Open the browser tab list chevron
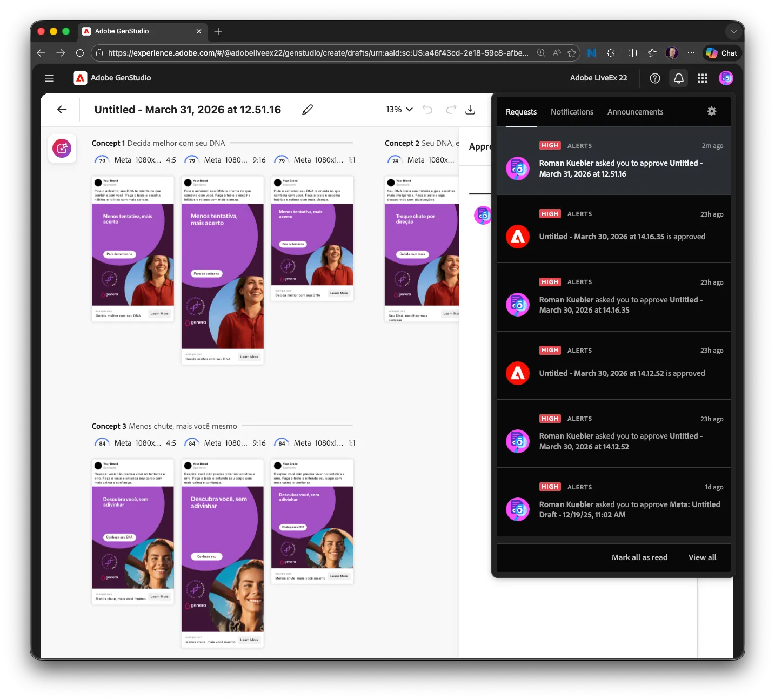Screen dimensions: 775x700 coord(733,31)
